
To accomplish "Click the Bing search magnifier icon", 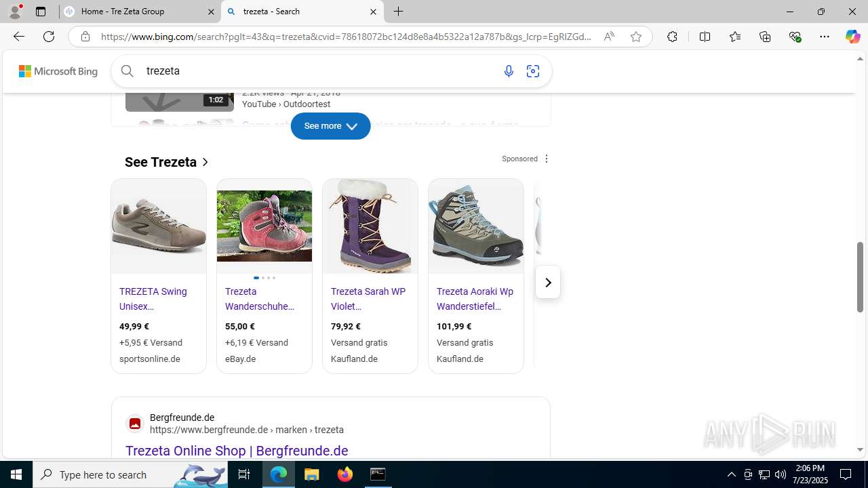I will tap(127, 70).
